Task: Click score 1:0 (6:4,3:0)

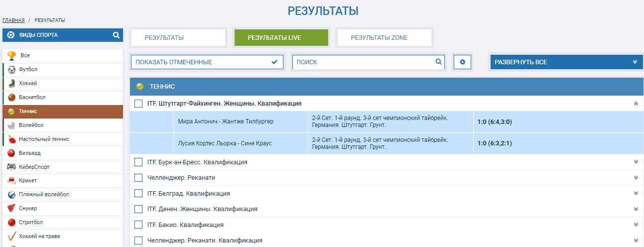Action: click(495, 122)
